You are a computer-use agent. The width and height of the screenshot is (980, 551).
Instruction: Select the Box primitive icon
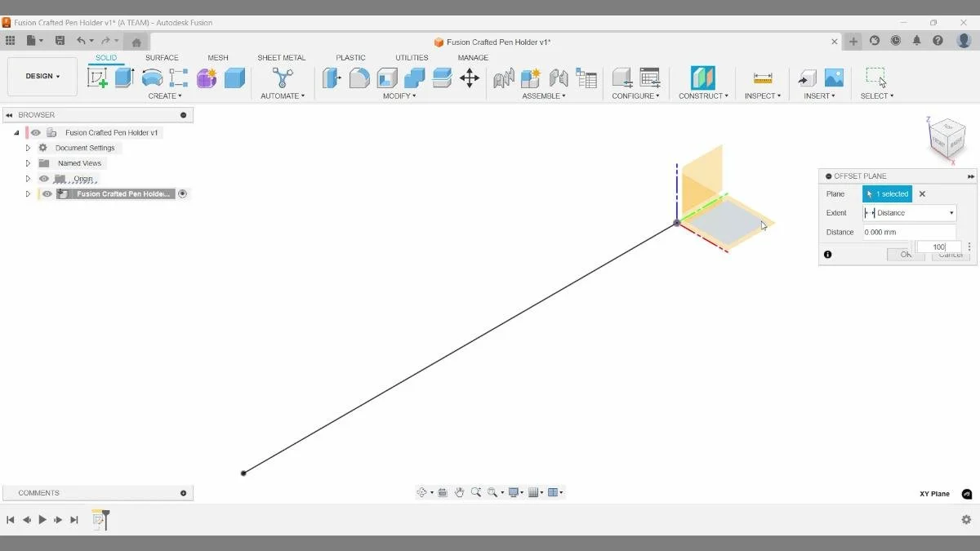(x=234, y=78)
